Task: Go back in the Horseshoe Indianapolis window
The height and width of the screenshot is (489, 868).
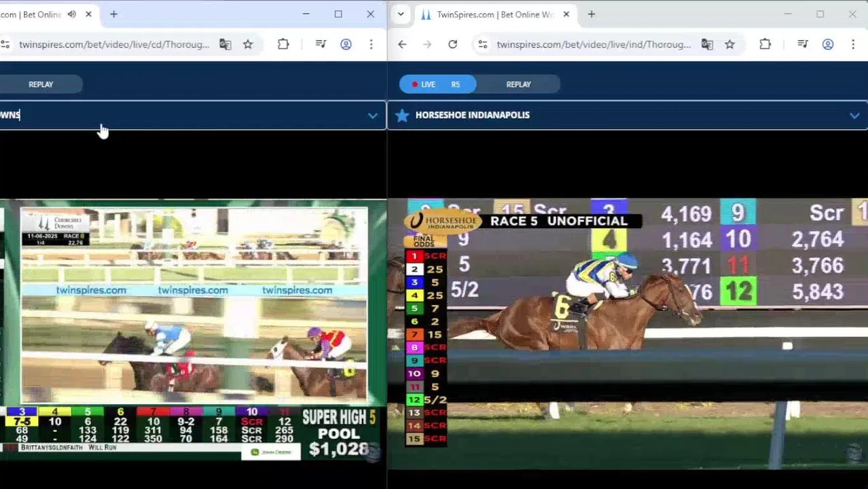Action: coord(402,44)
